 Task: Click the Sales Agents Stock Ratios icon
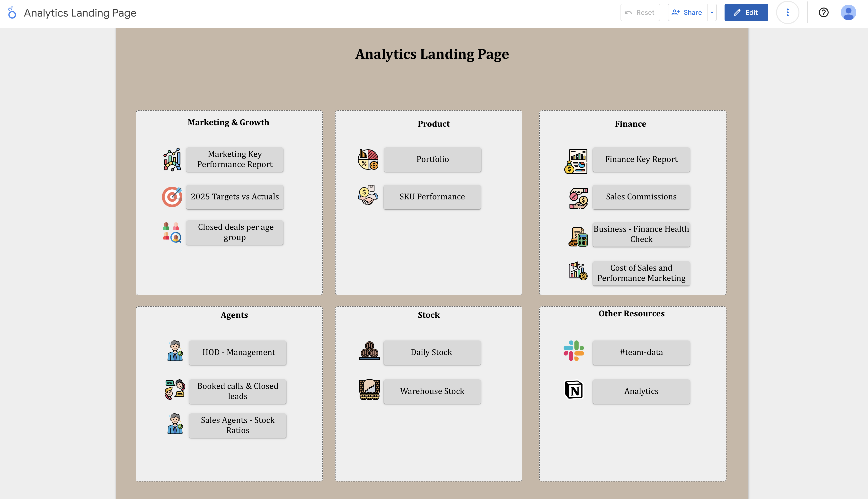(175, 424)
